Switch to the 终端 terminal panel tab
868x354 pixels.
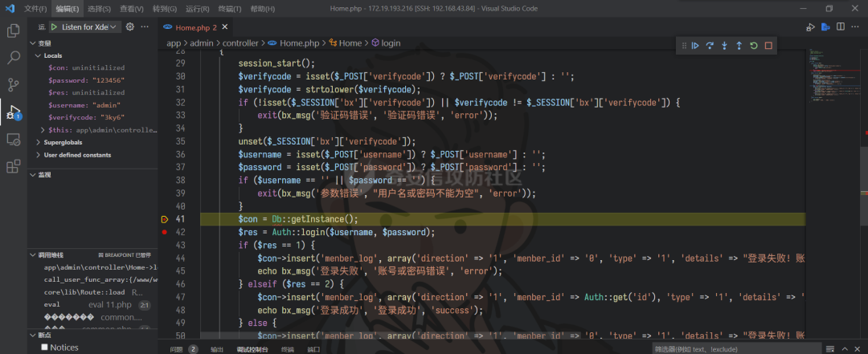(x=288, y=349)
